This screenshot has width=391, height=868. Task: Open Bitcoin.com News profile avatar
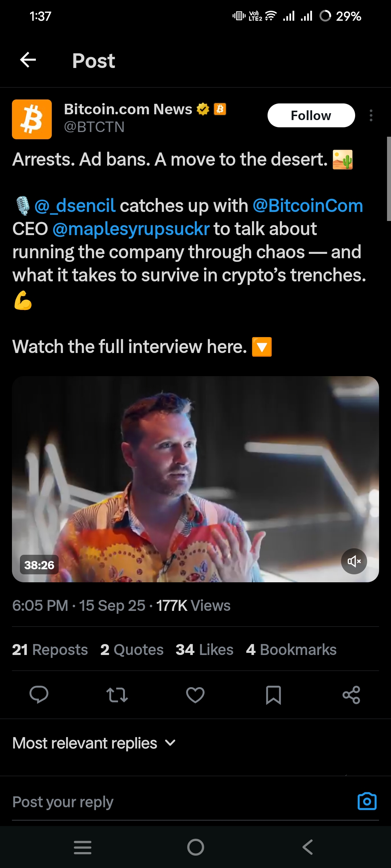pyautogui.click(x=32, y=119)
